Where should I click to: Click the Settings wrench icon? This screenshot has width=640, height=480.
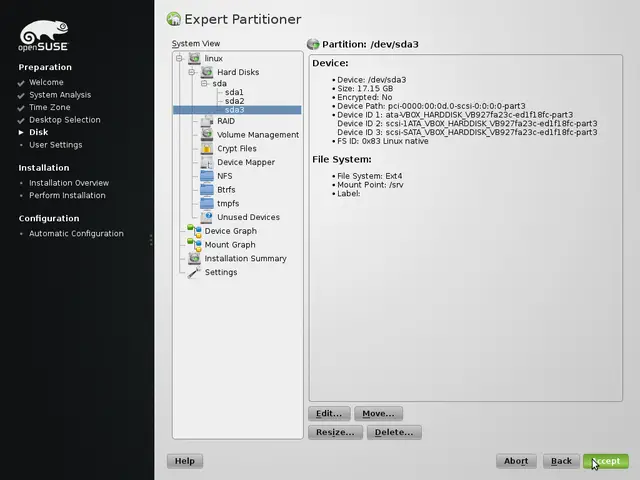(194, 272)
